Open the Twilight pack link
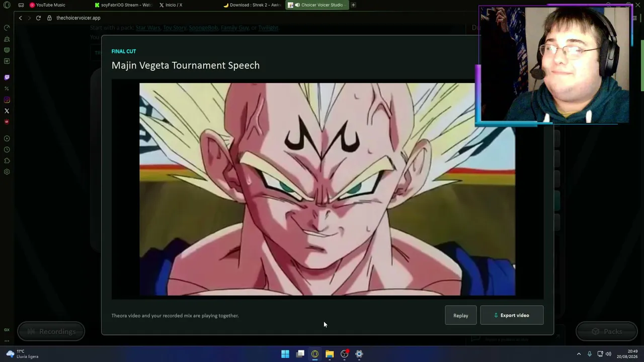This screenshot has width=644, height=362. 268,28
